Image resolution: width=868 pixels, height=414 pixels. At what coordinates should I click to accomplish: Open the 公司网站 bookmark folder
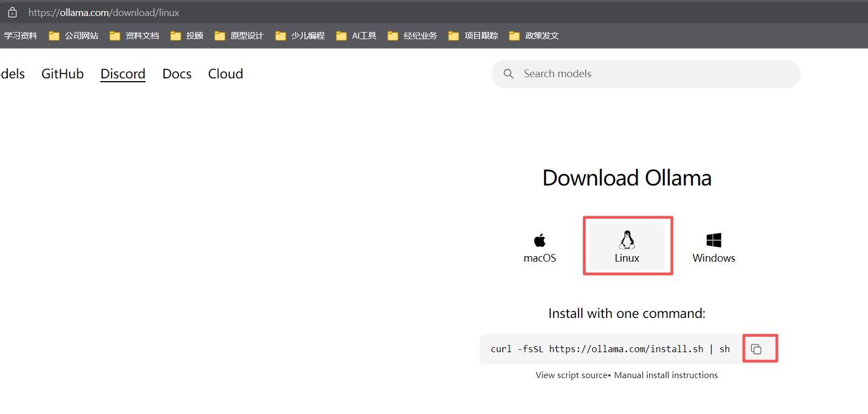pyautogui.click(x=73, y=36)
